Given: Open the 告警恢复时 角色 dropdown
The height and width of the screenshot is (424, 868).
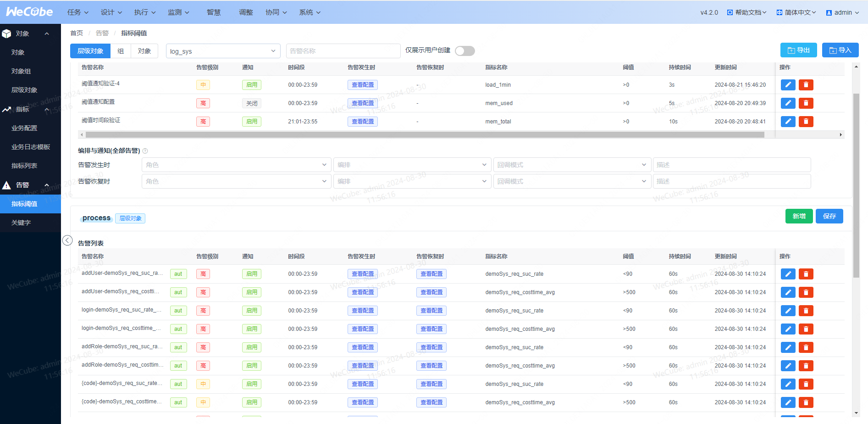Looking at the screenshot, I should pos(236,181).
